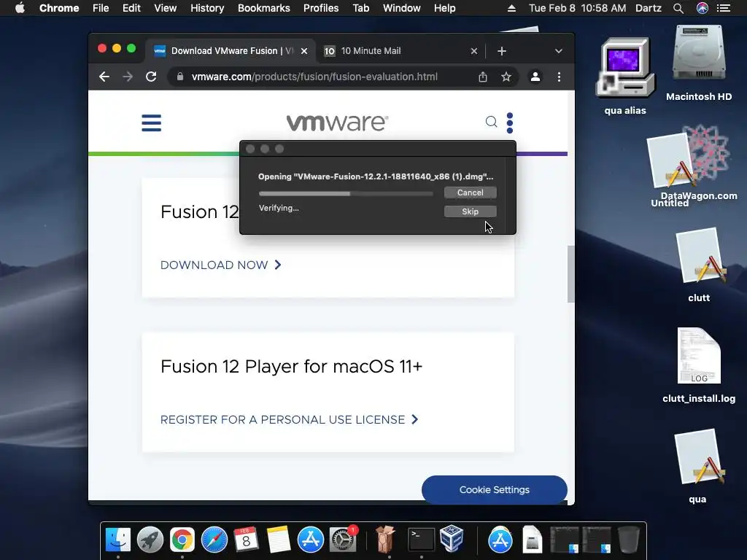Open the History menu

(x=207, y=8)
